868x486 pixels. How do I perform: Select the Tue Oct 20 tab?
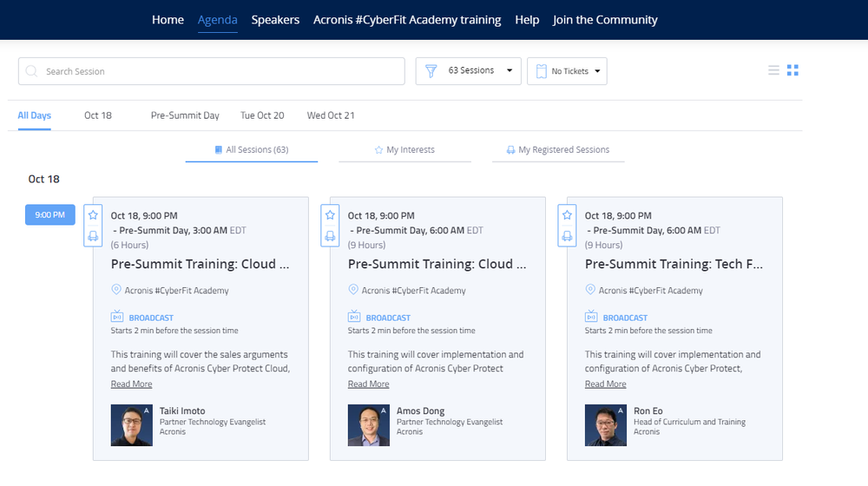(262, 115)
